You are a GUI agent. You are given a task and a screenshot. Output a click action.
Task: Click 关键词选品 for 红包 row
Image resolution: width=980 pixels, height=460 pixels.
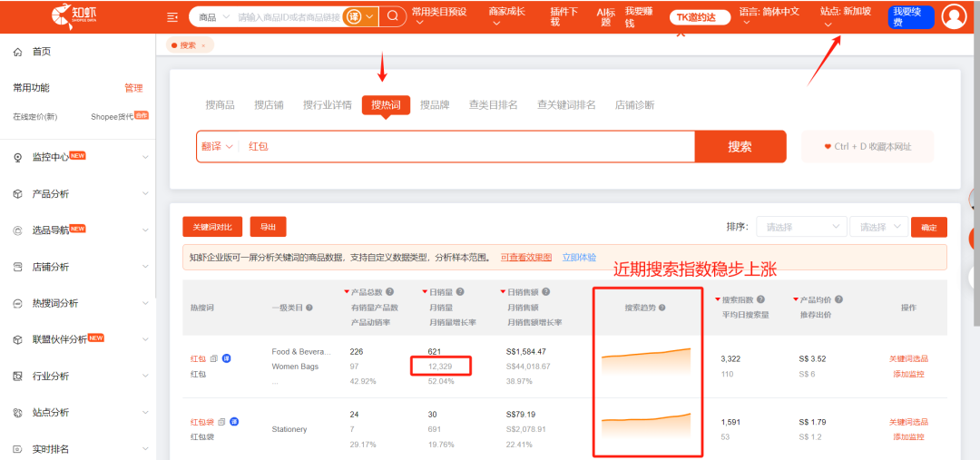click(908, 358)
